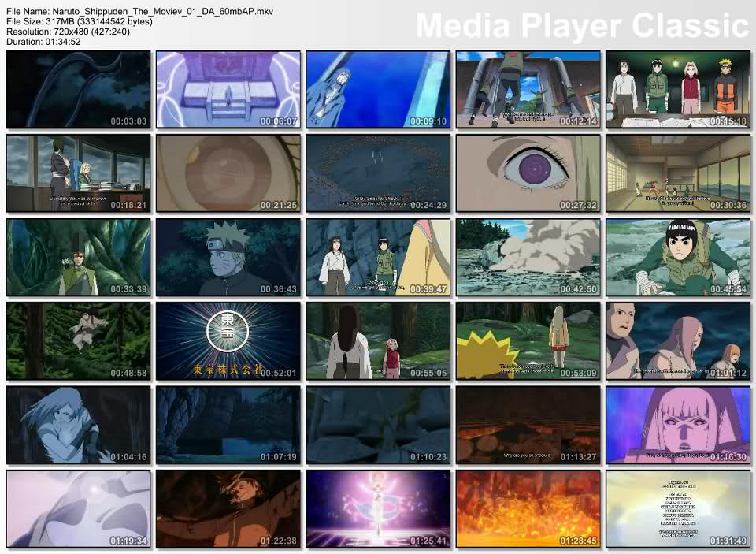The height and width of the screenshot is (554, 756).
Task: Open the thumbnail at 00:55:05
Action: point(378,341)
